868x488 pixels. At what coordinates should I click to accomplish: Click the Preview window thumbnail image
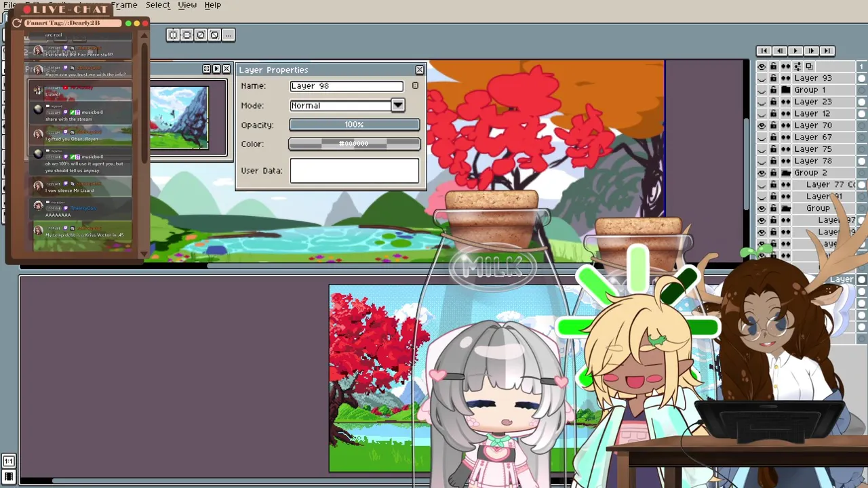tap(179, 118)
